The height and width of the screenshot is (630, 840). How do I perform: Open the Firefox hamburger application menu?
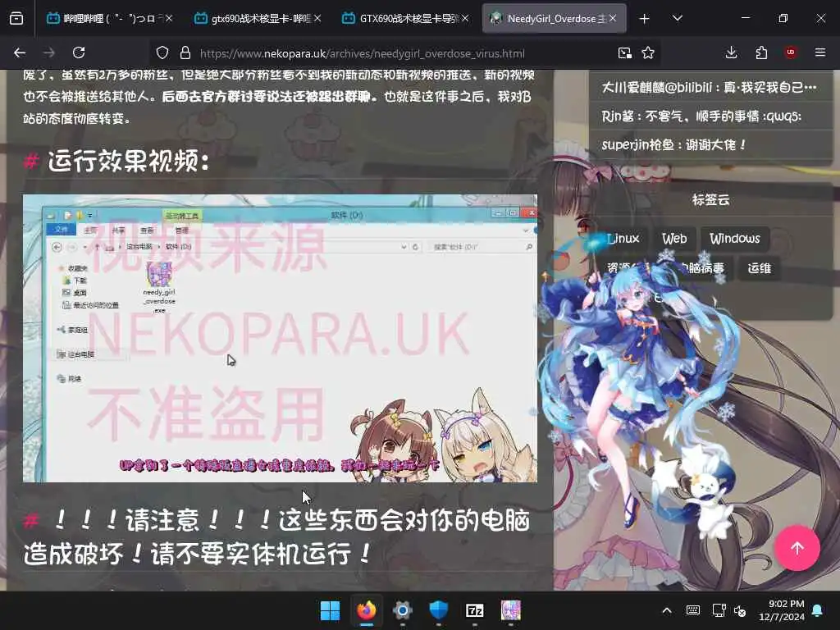820,52
